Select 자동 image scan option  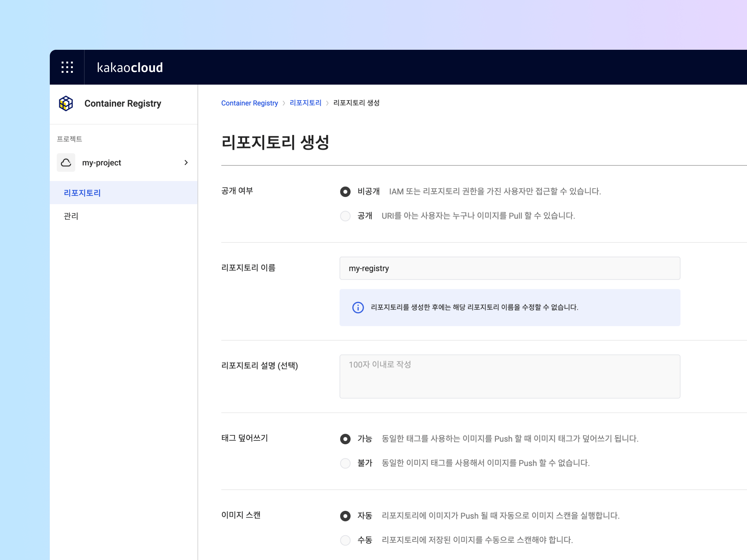coord(345,516)
